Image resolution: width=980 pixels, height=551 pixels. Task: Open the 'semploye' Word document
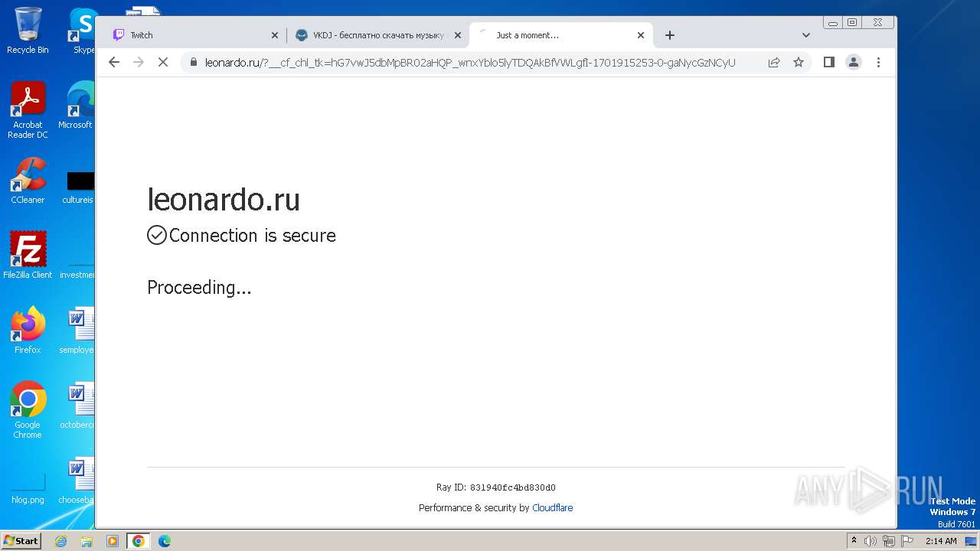pyautogui.click(x=77, y=331)
